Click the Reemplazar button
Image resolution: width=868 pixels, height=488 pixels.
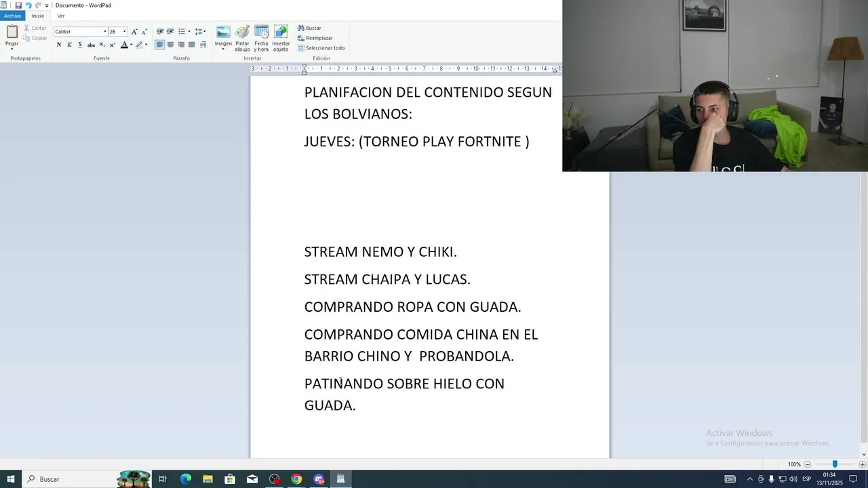pos(315,38)
